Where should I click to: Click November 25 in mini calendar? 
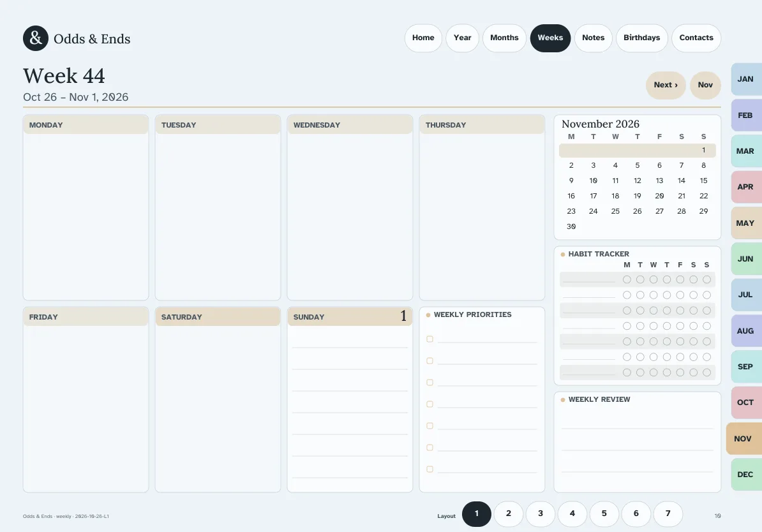click(x=615, y=211)
